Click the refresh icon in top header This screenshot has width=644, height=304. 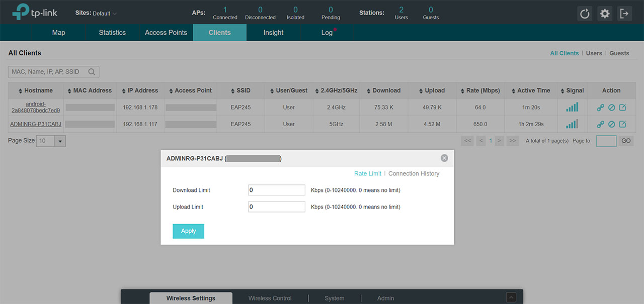[585, 14]
